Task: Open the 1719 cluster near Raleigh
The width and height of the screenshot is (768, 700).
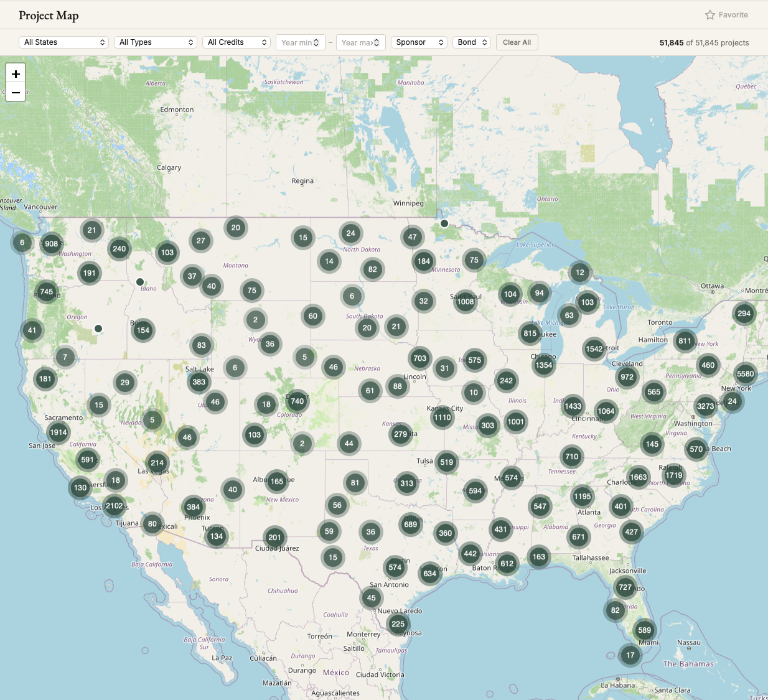Action: click(x=674, y=475)
